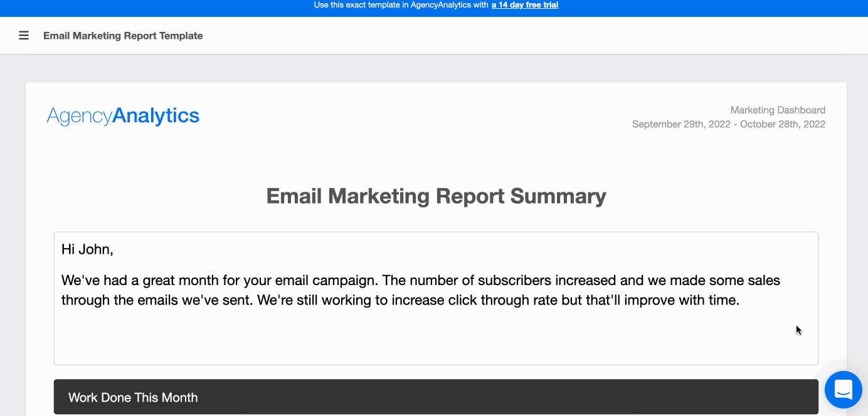
Task: Click the AgencyAnalytics logo
Action: (123, 116)
